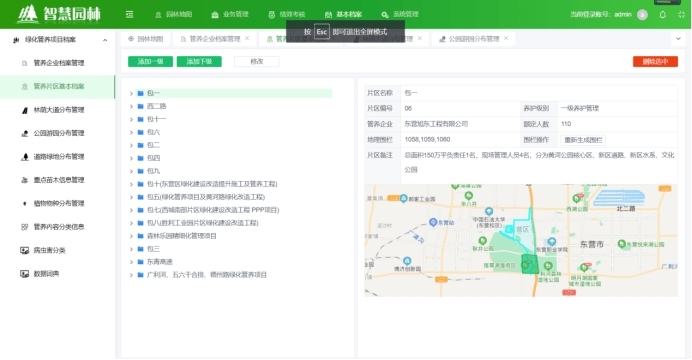Click the 管养内容分类信息 sidebar icon
The width and height of the screenshot is (692, 360).
(25, 227)
